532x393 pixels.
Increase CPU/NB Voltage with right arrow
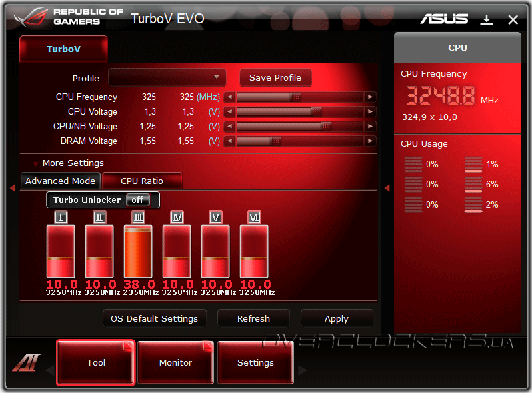click(x=370, y=126)
